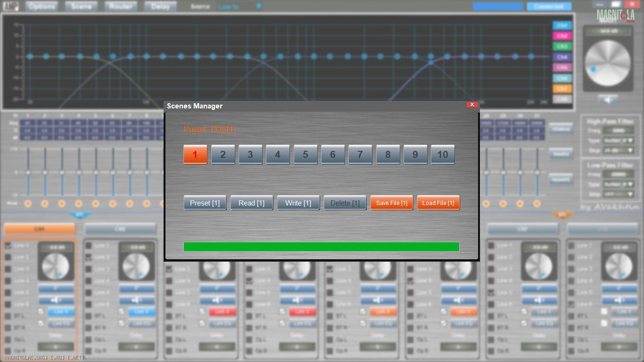Screen dimensions: 644x362
Task: Click the 'Preset: POS[1]' label
Action: point(209,129)
